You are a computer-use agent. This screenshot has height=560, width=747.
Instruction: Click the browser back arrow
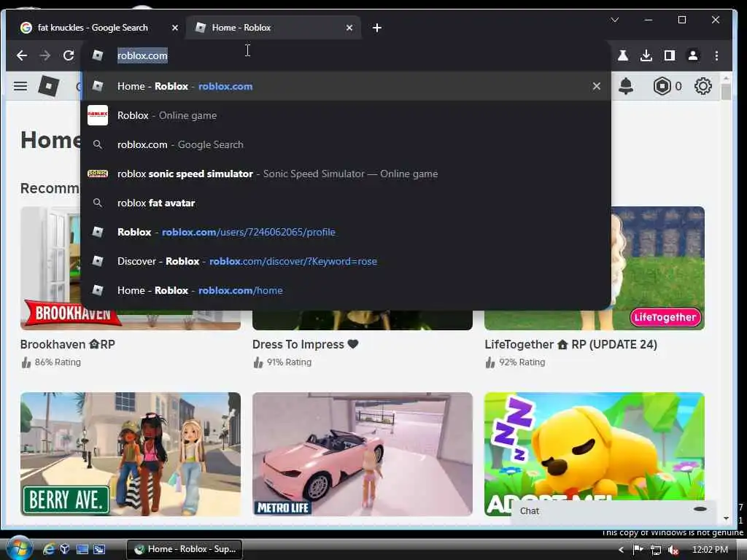[x=22, y=55]
